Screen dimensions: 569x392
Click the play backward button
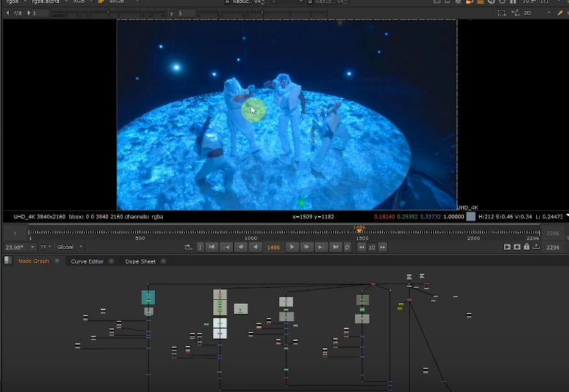(256, 247)
